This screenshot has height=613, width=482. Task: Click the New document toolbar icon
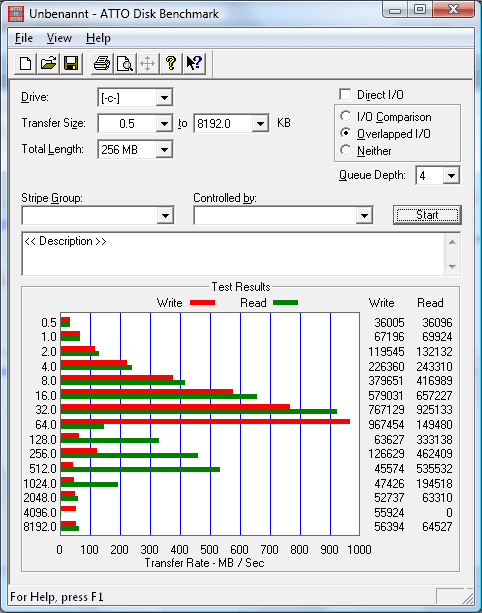click(x=25, y=63)
